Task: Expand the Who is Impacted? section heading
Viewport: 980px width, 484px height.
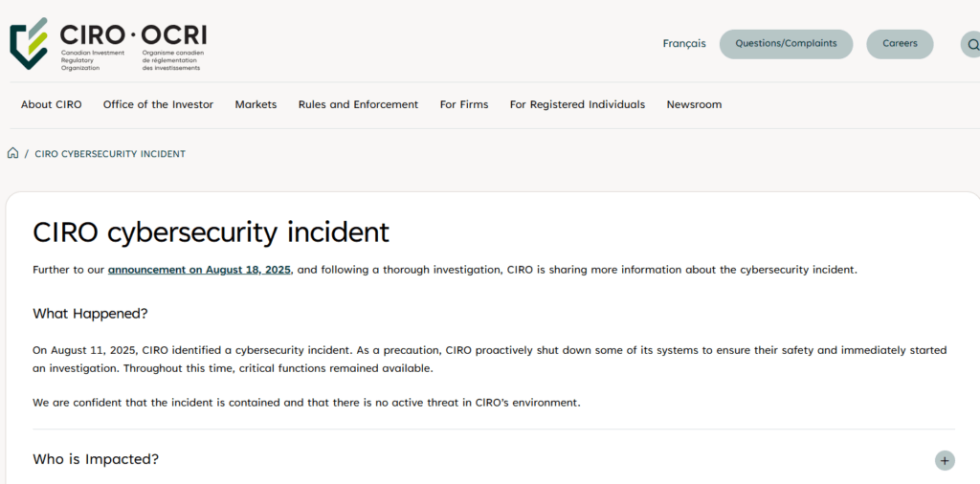Action: (x=96, y=459)
